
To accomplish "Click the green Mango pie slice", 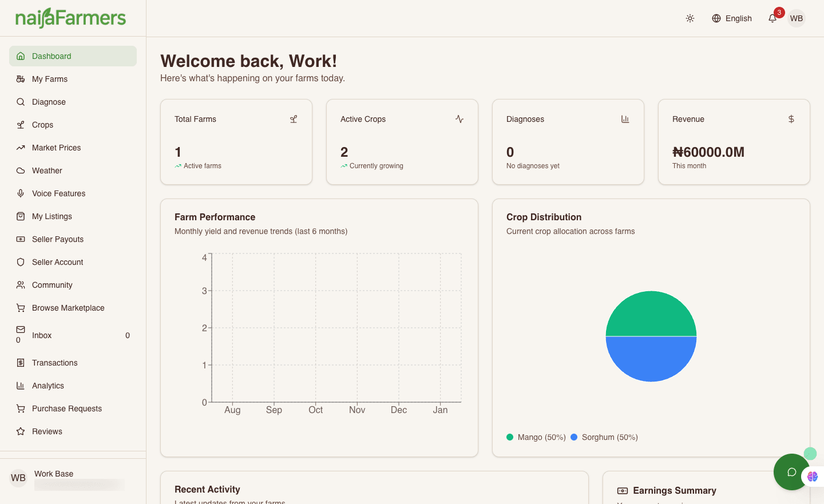I will 651,313.
